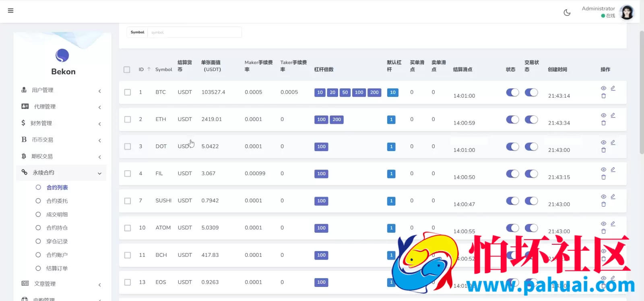Viewport: 644px width, 301px height.
Task: Open the 成交明细 submenu item
Action: tap(57, 215)
